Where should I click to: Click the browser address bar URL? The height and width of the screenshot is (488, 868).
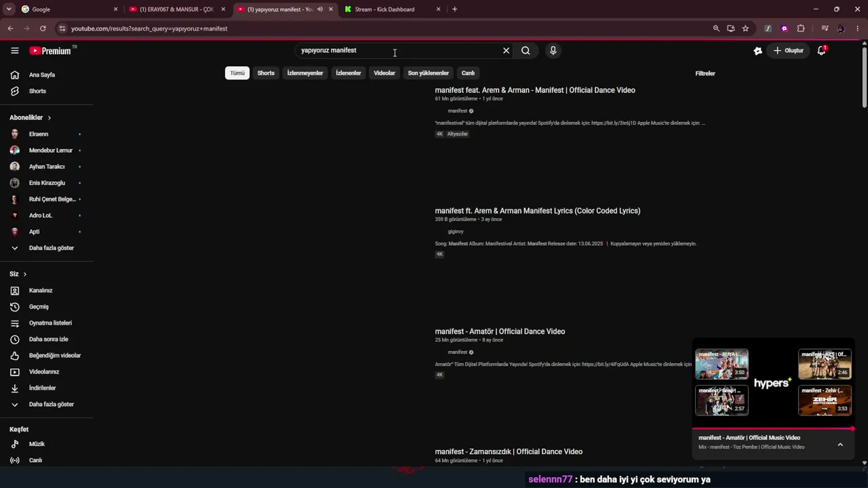pyautogui.click(x=149, y=28)
